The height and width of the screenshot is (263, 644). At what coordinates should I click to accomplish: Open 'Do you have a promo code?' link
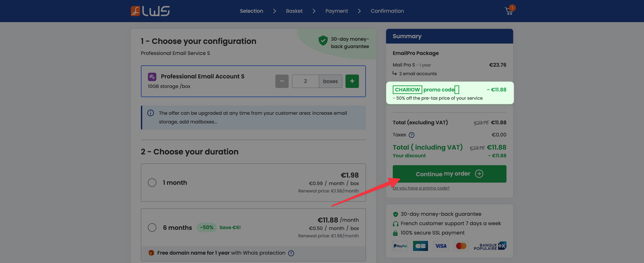pos(421,188)
